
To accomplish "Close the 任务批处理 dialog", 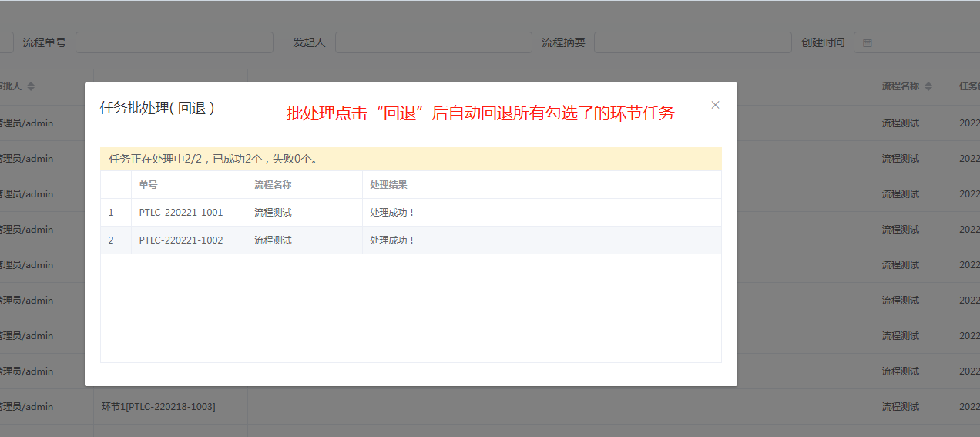I will click(715, 105).
